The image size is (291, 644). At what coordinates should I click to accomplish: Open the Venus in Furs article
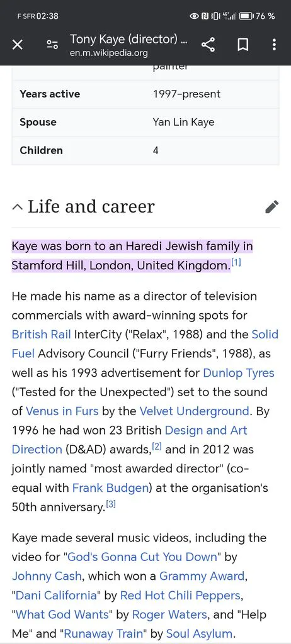pos(62,411)
